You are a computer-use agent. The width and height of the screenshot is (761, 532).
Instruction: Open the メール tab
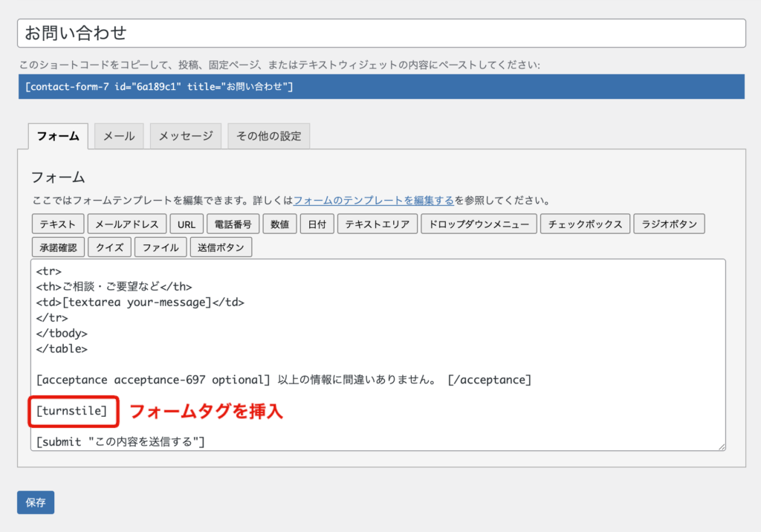[x=119, y=136]
